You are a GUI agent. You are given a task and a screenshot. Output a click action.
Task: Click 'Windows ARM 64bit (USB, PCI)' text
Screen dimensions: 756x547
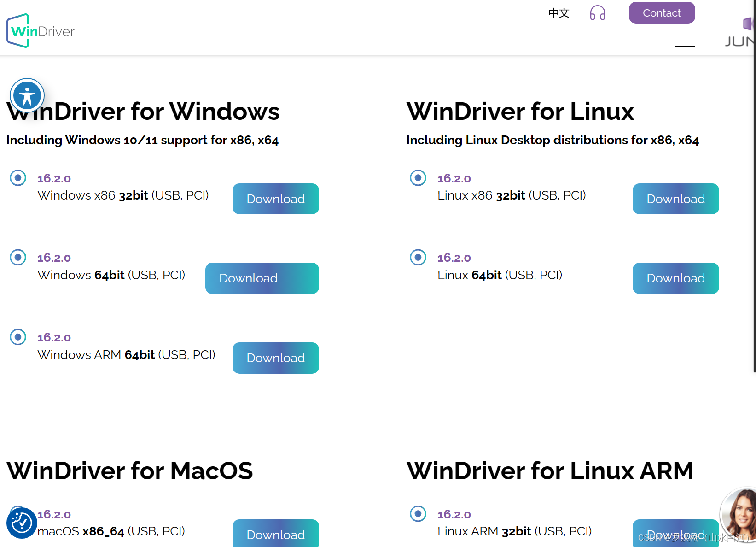click(x=126, y=355)
